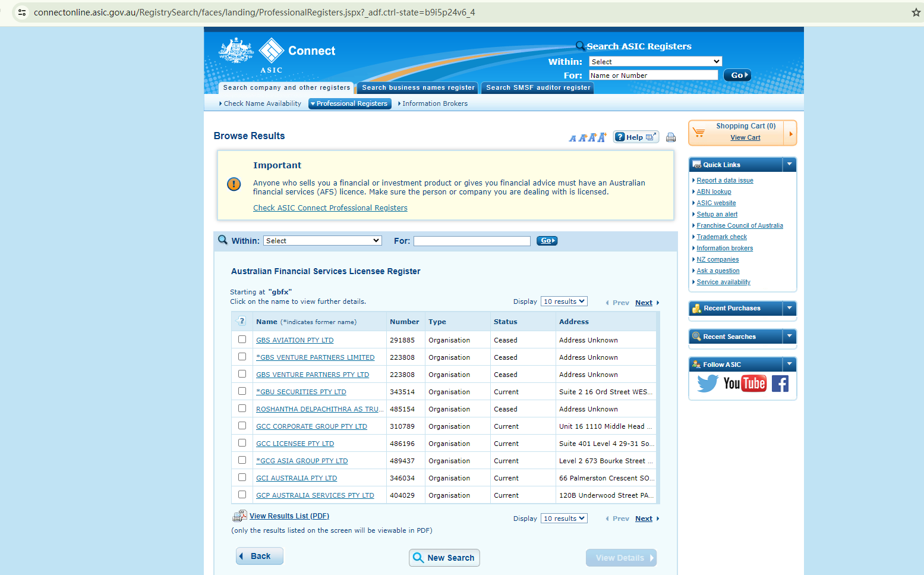Image resolution: width=924 pixels, height=575 pixels.
Task: Collapse the Follow ASIC panel
Action: (x=789, y=364)
